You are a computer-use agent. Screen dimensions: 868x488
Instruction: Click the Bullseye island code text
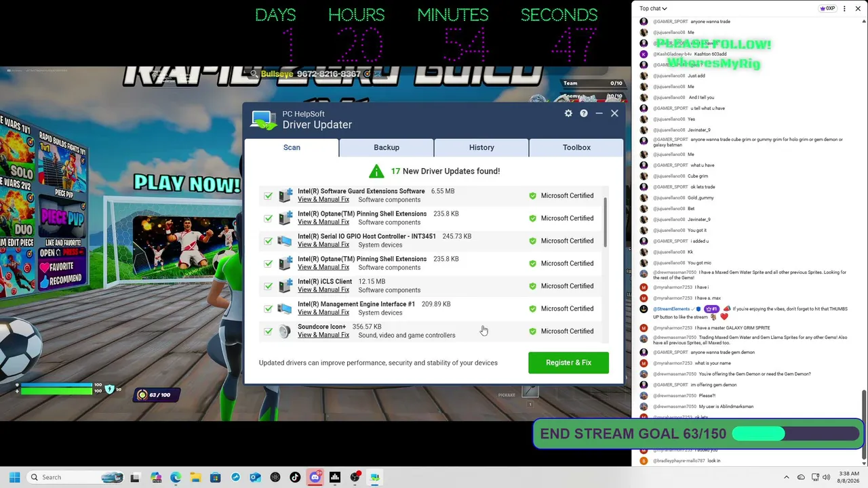coord(311,73)
